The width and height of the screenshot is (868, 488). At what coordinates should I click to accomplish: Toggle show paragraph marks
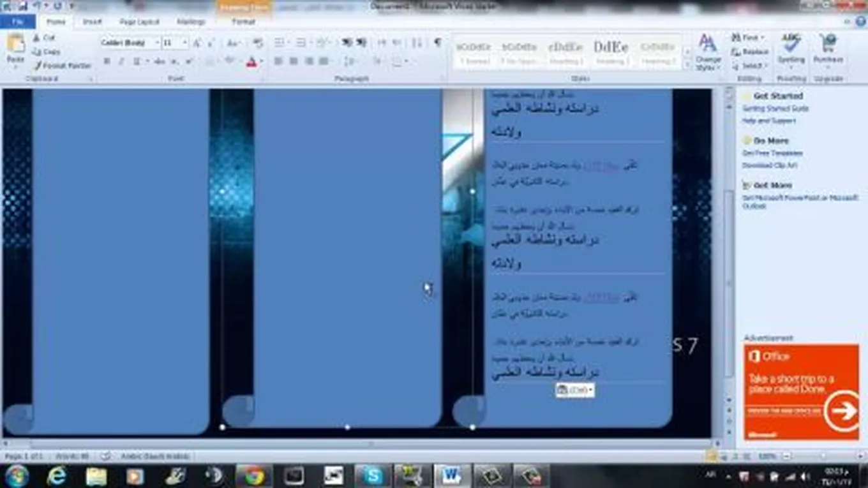click(437, 43)
